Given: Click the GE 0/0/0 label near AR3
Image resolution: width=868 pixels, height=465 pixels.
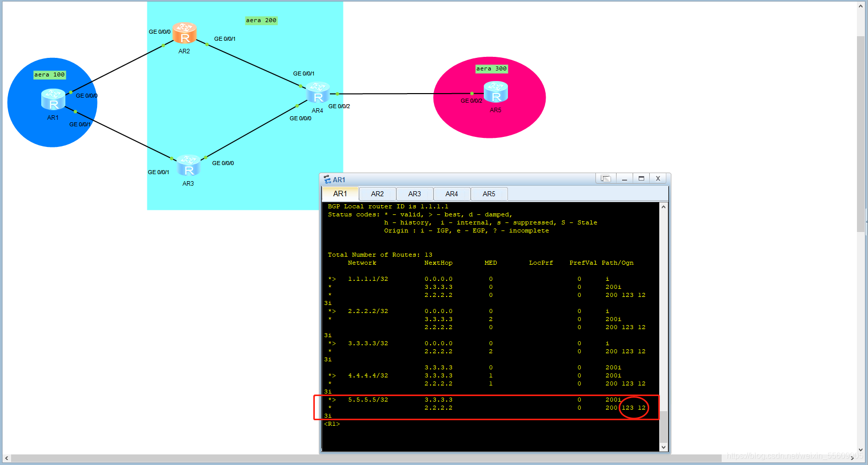Looking at the screenshot, I should [x=223, y=163].
